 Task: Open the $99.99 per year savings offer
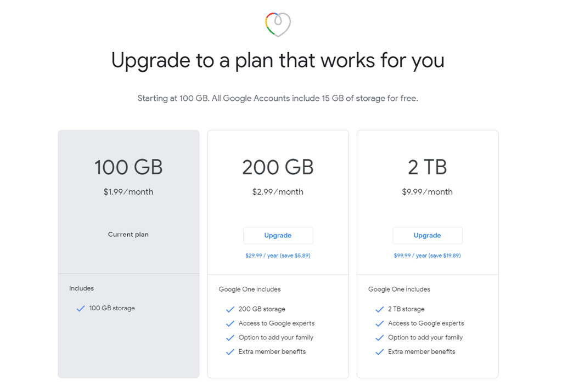click(427, 255)
